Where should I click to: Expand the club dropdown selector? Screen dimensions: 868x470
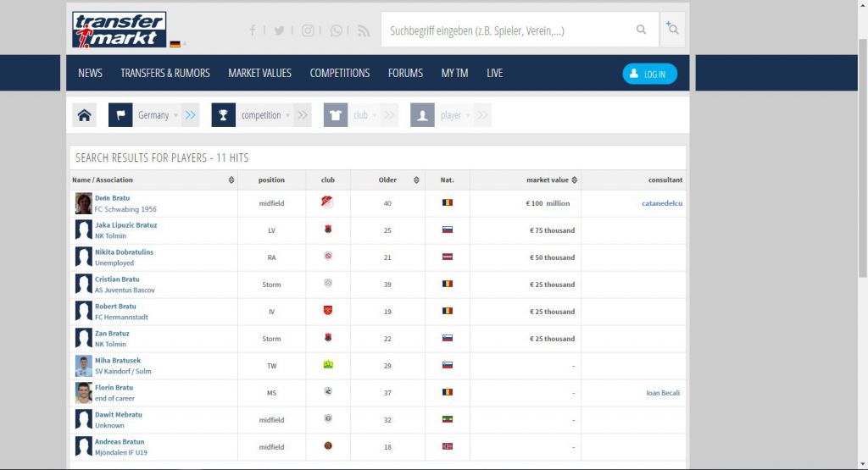374,115
